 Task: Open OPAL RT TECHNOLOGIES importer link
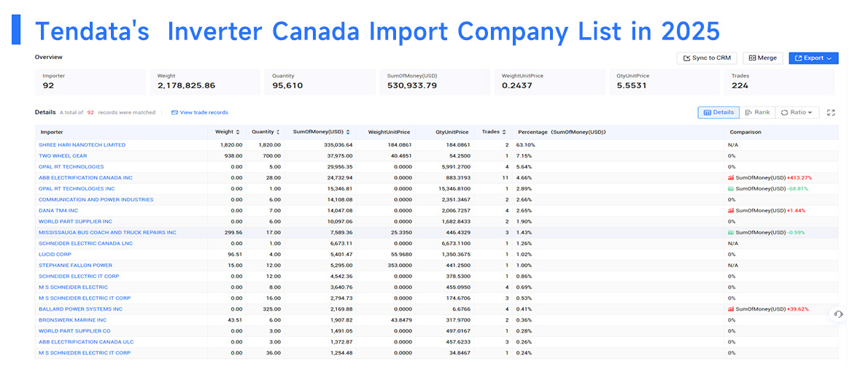coord(71,166)
